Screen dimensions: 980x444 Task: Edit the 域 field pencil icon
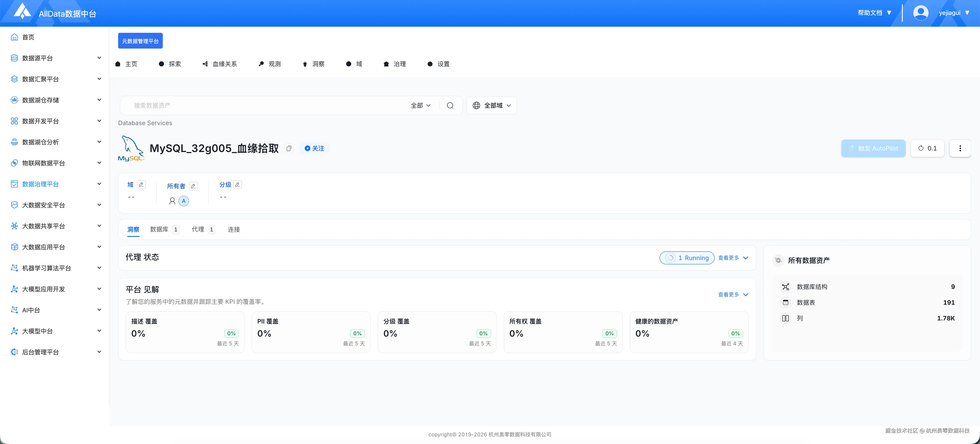click(141, 185)
